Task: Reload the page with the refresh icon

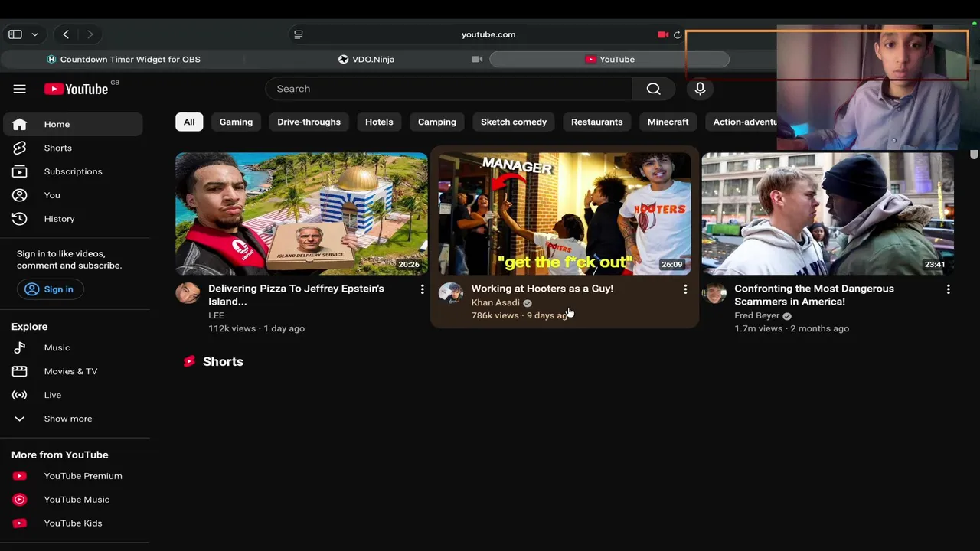Action: (x=678, y=34)
